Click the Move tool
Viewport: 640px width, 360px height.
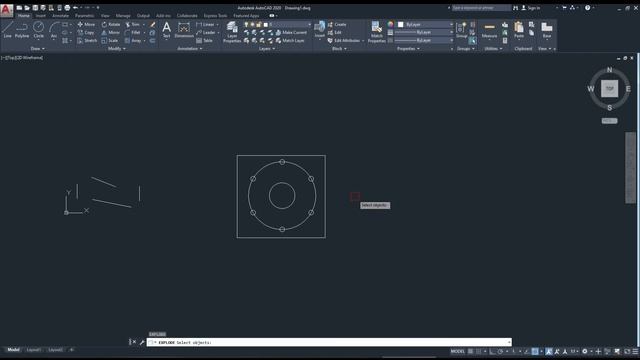[x=86, y=24]
